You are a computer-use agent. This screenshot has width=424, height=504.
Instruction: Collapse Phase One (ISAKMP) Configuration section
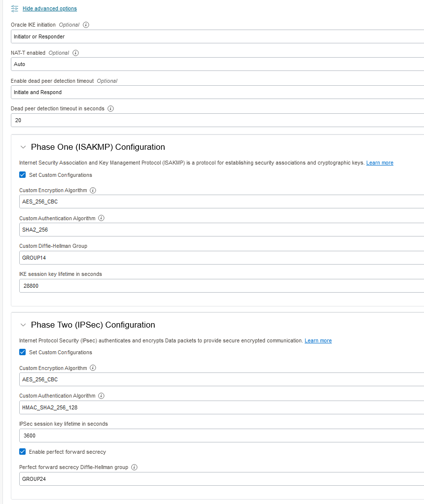click(x=23, y=147)
